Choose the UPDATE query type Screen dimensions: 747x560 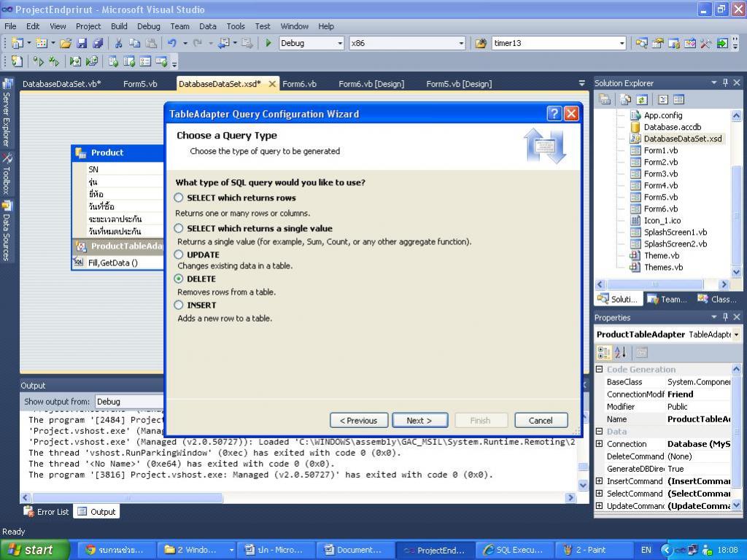(179, 254)
